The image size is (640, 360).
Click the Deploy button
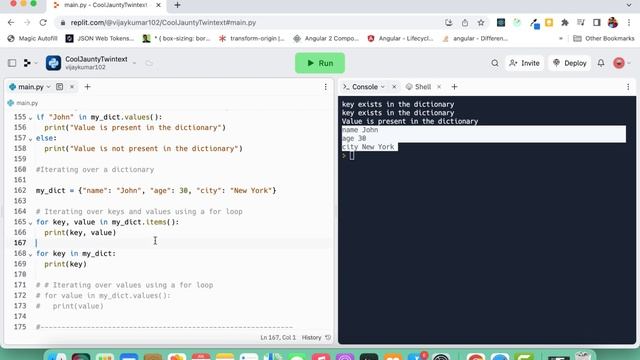coord(570,63)
